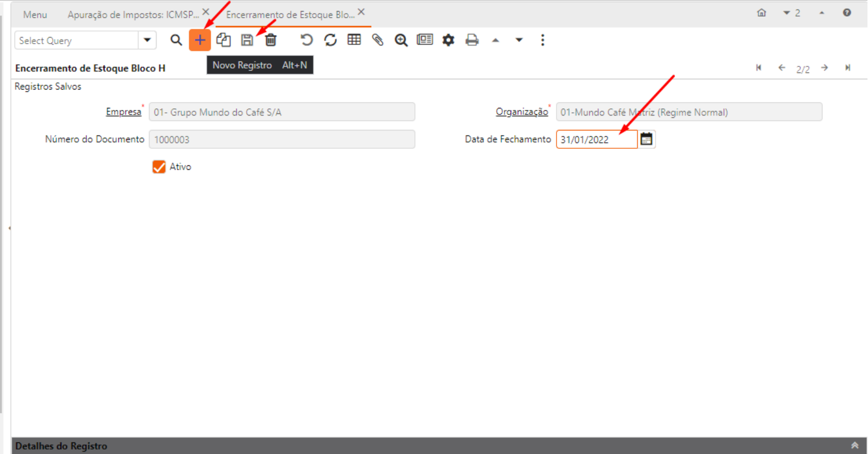868x454 pixels.
Task: Open attachments with paperclip icon
Action: pos(378,40)
